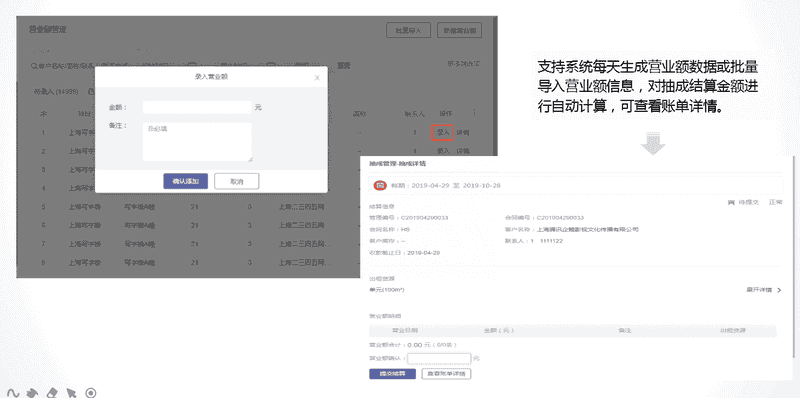Select the squiggle pen annotation tool
This screenshot has width=800, height=398.
click(x=13, y=393)
